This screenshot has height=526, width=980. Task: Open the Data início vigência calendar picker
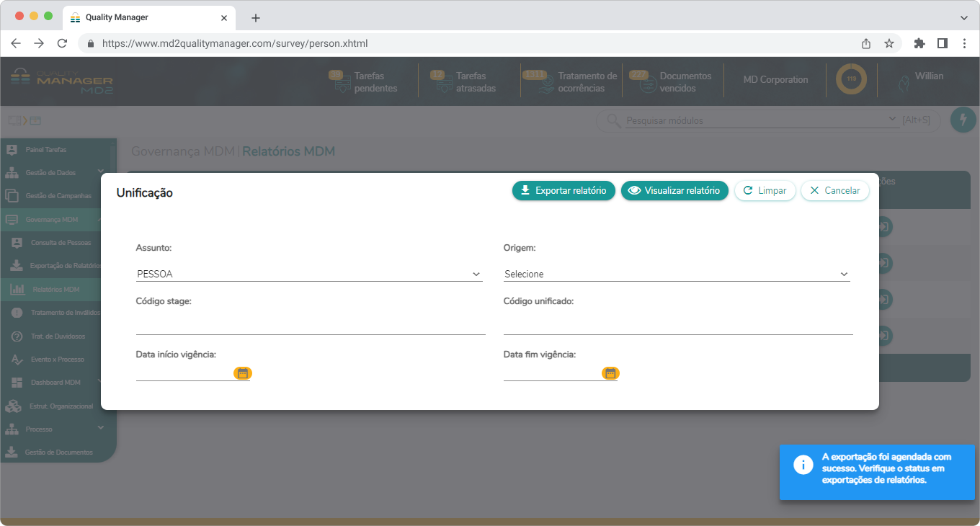[243, 373]
